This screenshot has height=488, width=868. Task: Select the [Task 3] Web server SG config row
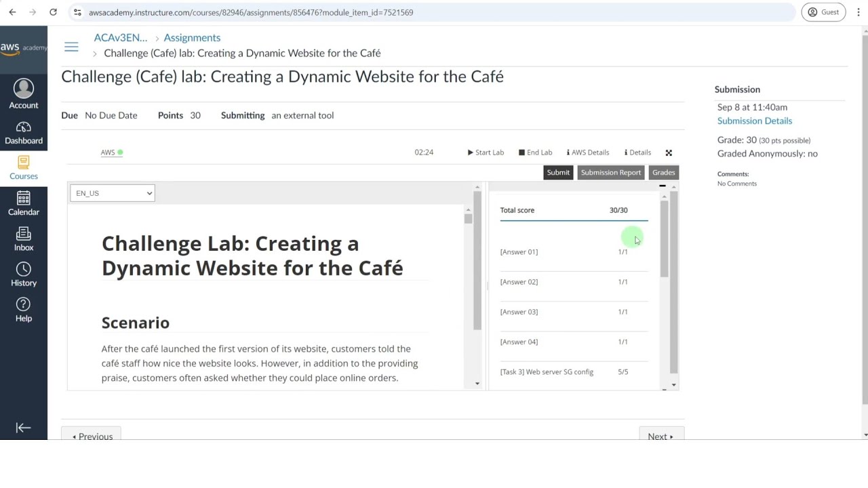tap(574, 372)
